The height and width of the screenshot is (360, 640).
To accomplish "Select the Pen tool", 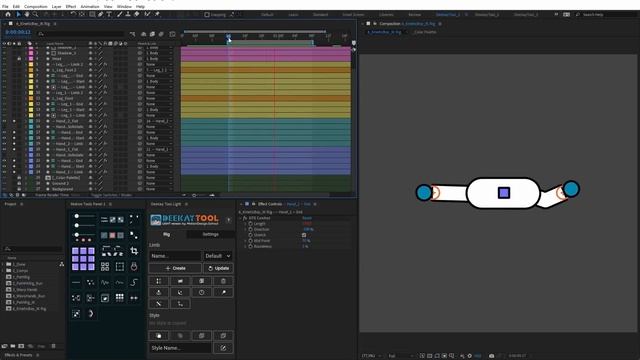I will click(100, 14).
